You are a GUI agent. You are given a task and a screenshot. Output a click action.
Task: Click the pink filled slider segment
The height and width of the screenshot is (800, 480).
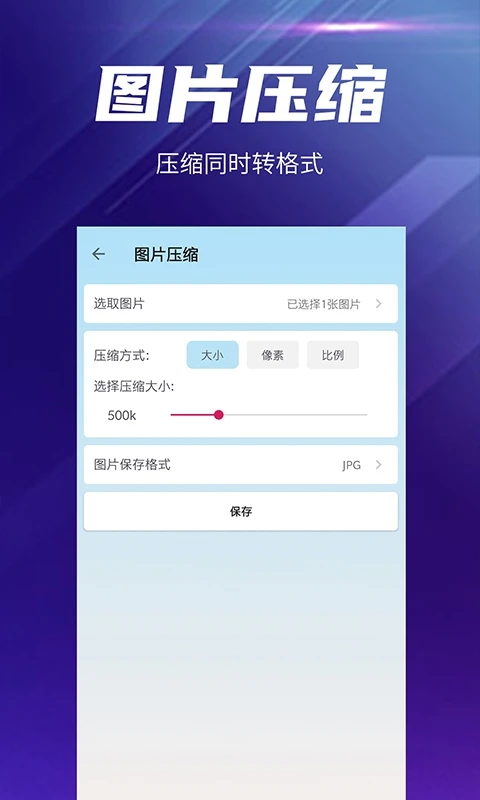click(192, 415)
